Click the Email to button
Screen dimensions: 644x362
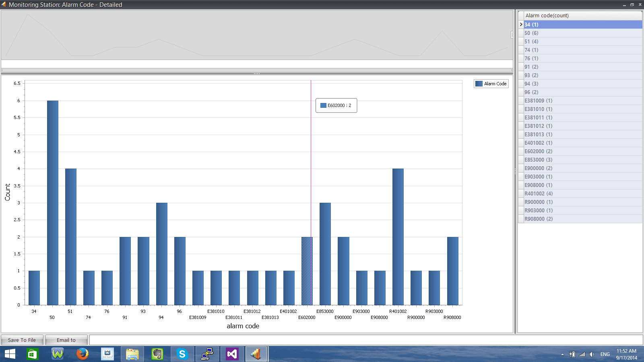click(66, 340)
